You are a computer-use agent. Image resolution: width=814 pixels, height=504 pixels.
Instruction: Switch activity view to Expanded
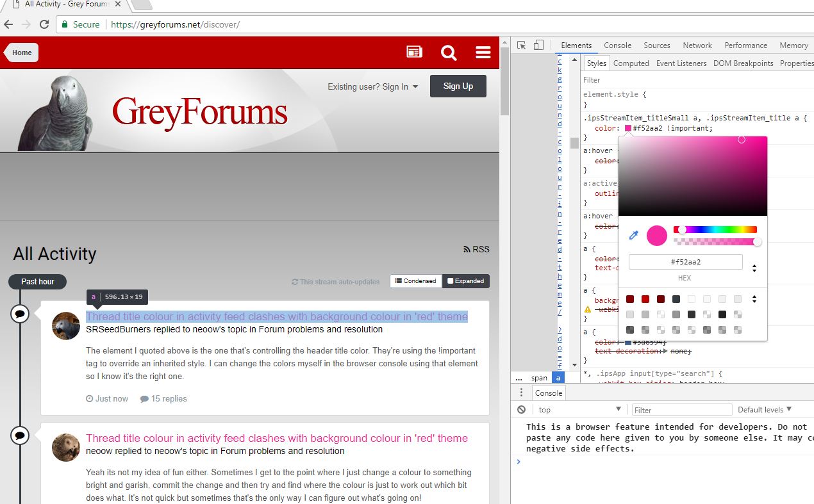tap(466, 281)
